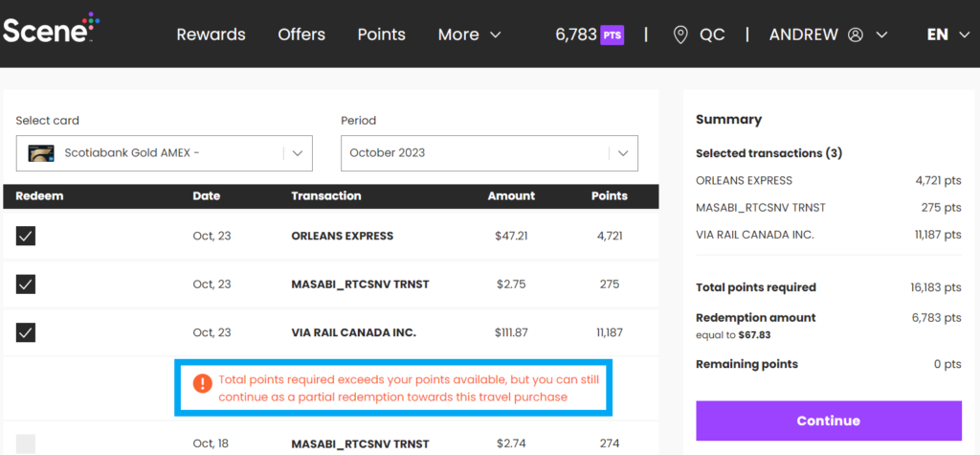Uncheck the ORLEANS EXPRESS redeem checkbox
The image size is (980, 455).
[26, 236]
